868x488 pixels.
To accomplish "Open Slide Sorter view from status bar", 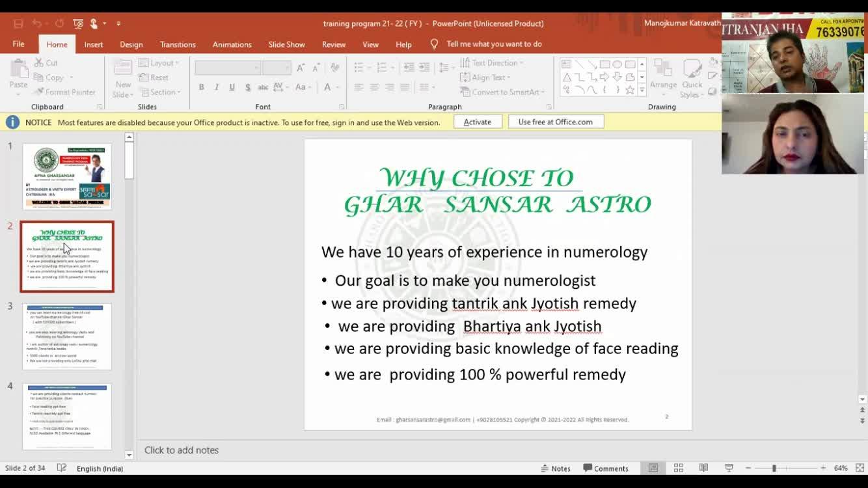I will coord(679,468).
